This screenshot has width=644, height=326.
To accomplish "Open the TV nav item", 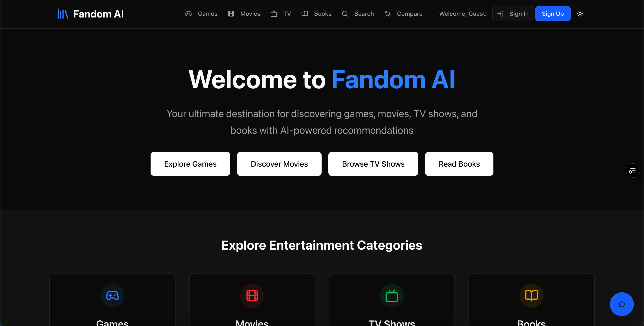I will point(281,14).
